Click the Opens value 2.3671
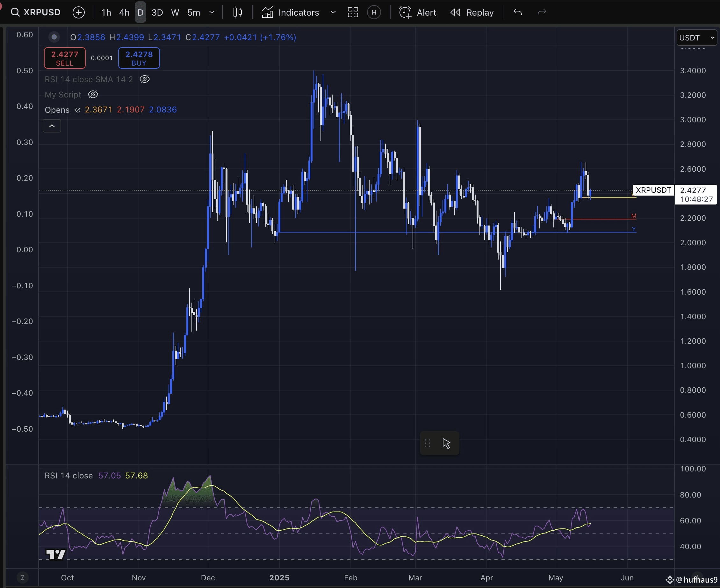 coord(98,110)
